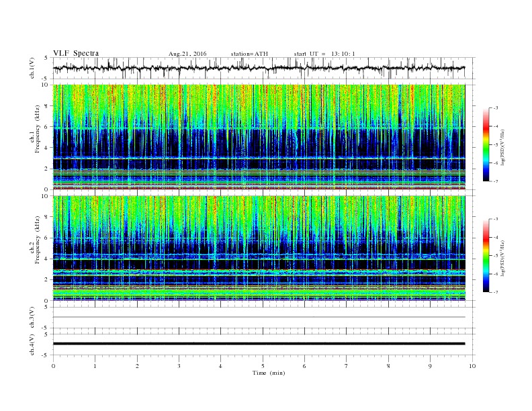
Task: Click the time axis tick label "9"
Action: (x=430, y=366)
